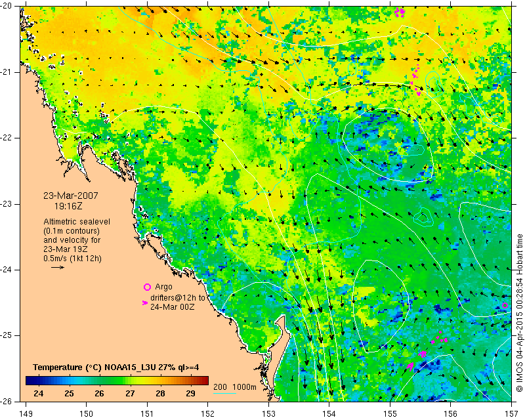The width and height of the screenshot is (525, 420).
Task: Click the '(0.1m contours)' text line
Action: [x=72, y=231]
